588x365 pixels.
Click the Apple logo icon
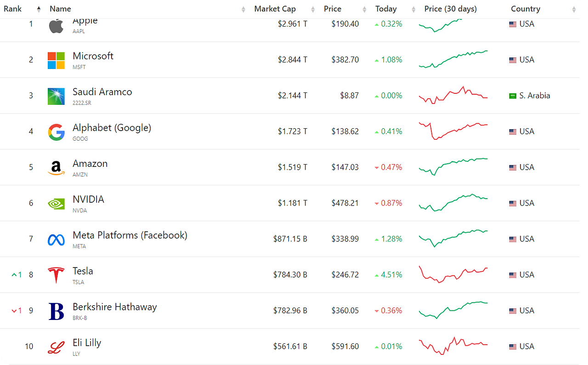click(56, 26)
